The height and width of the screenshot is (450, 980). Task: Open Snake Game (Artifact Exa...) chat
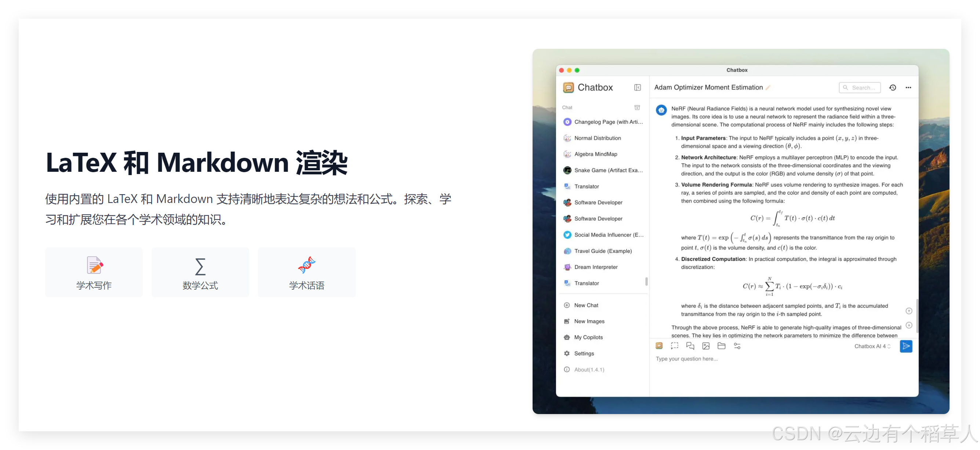(603, 170)
